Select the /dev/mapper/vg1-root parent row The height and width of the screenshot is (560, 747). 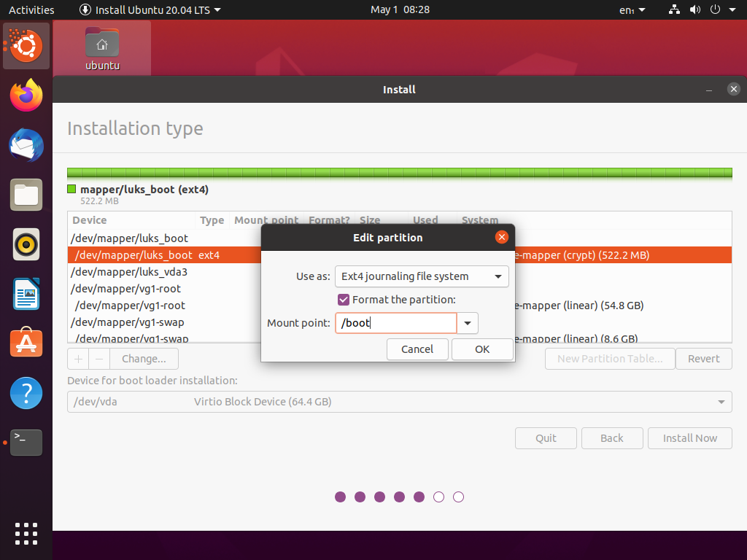tap(399, 289)
